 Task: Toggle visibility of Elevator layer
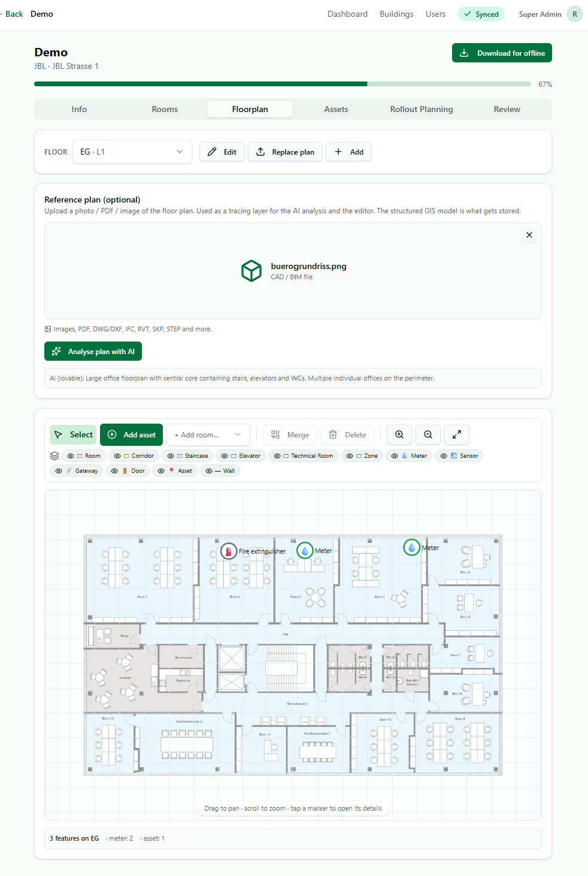241,455
